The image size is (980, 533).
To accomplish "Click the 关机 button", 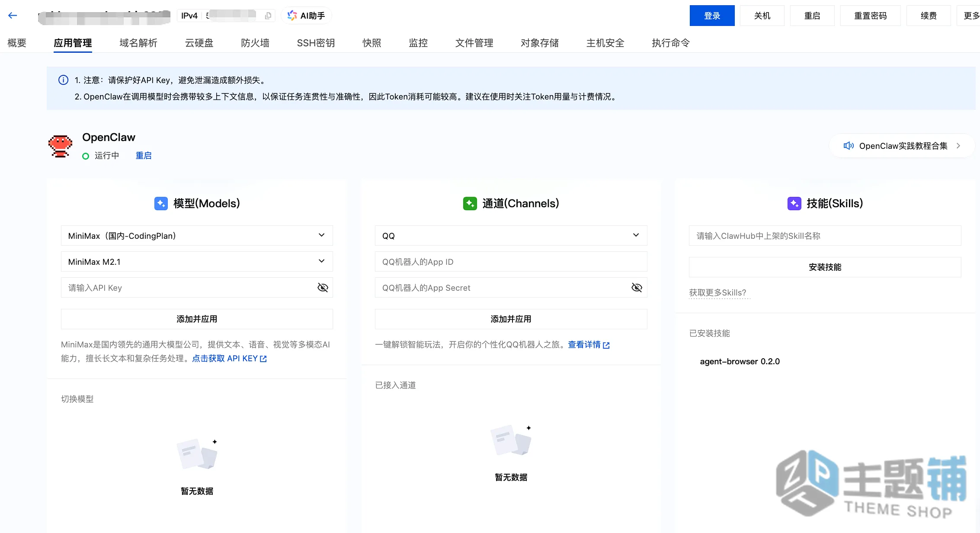I will coord(762,16).
